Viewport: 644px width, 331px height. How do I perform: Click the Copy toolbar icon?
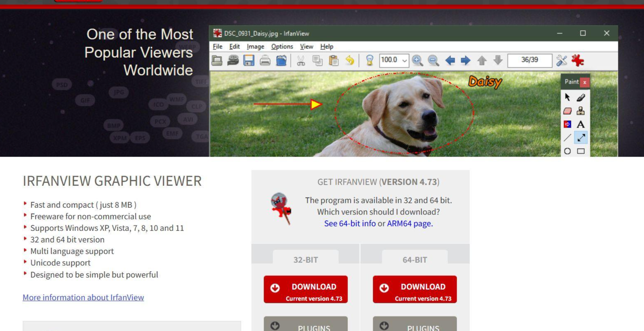317,61
